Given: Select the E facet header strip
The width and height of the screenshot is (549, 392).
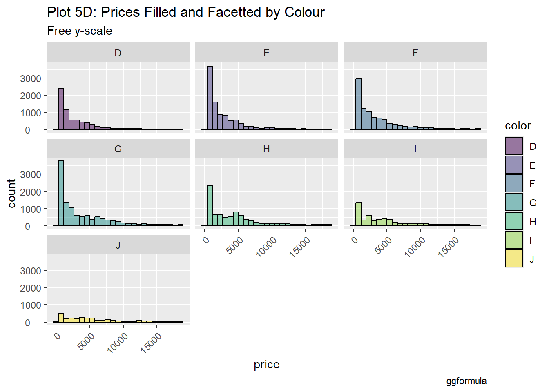Looking at the screenshot, I should (x=266, y=53).
